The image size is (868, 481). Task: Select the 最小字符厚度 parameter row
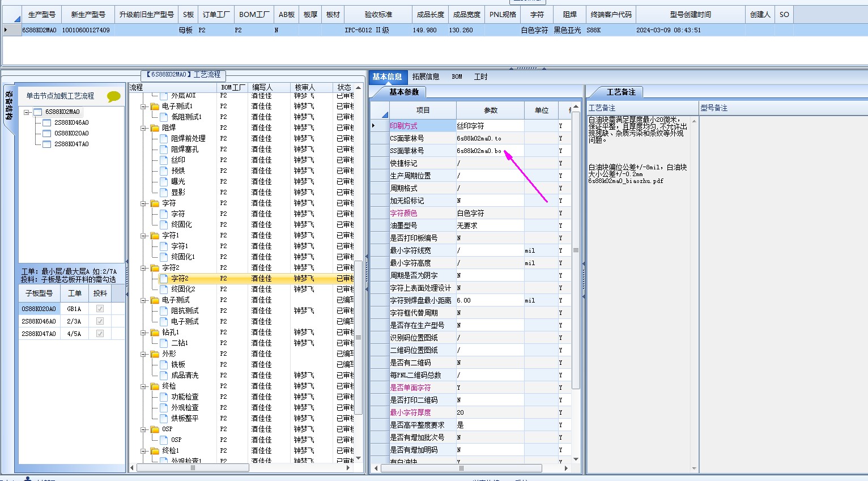470,412
